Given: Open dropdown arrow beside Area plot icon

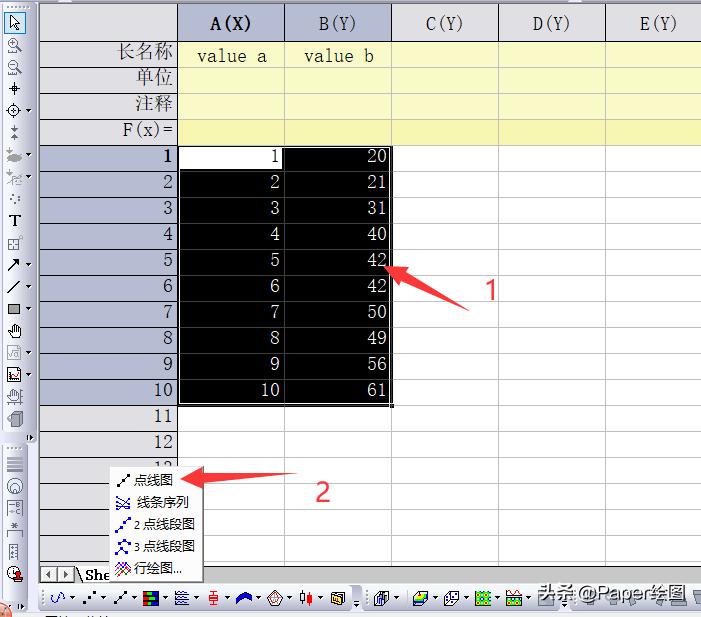Looking at the screenshot, I should click(x=258, y=598).
